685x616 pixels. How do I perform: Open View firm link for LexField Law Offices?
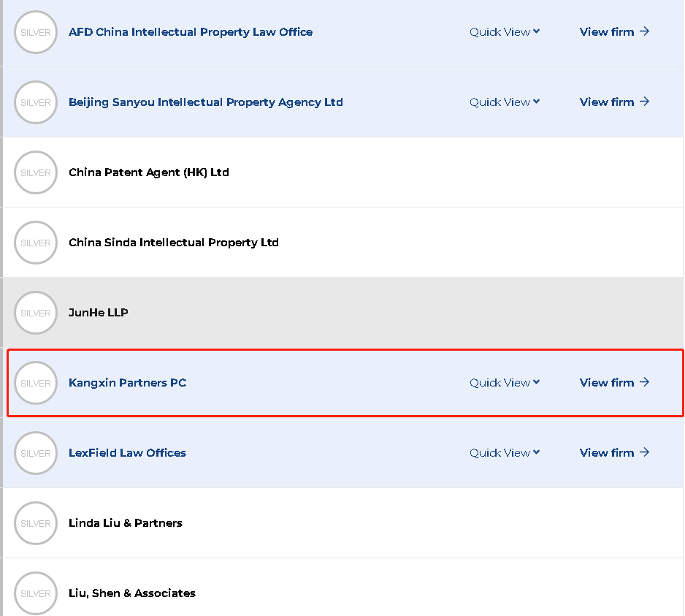click(x=614, y=453)
